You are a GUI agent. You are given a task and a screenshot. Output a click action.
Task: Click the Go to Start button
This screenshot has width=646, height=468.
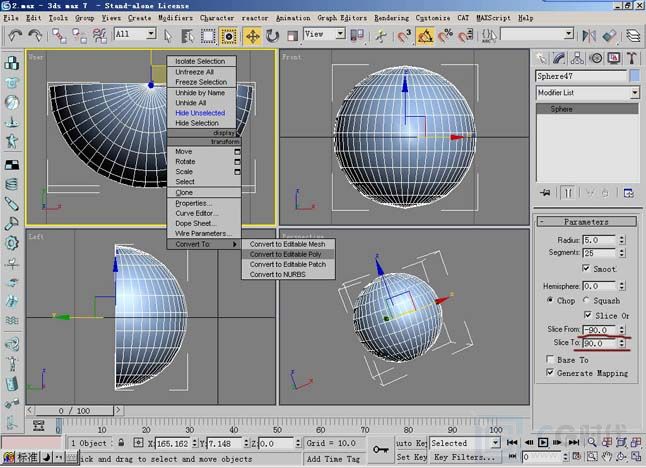click(512, 442)
